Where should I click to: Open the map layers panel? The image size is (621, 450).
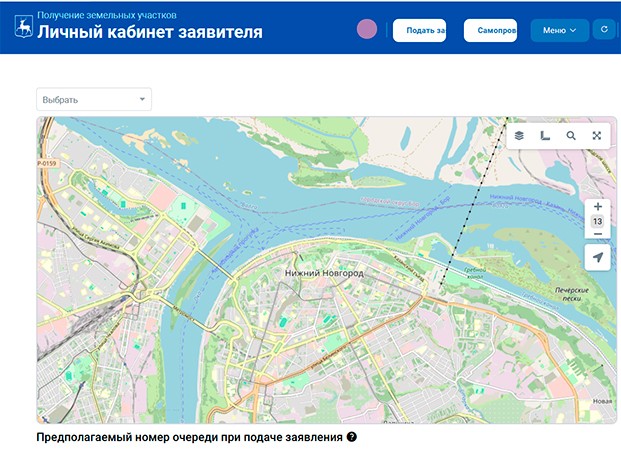point(520,135)
